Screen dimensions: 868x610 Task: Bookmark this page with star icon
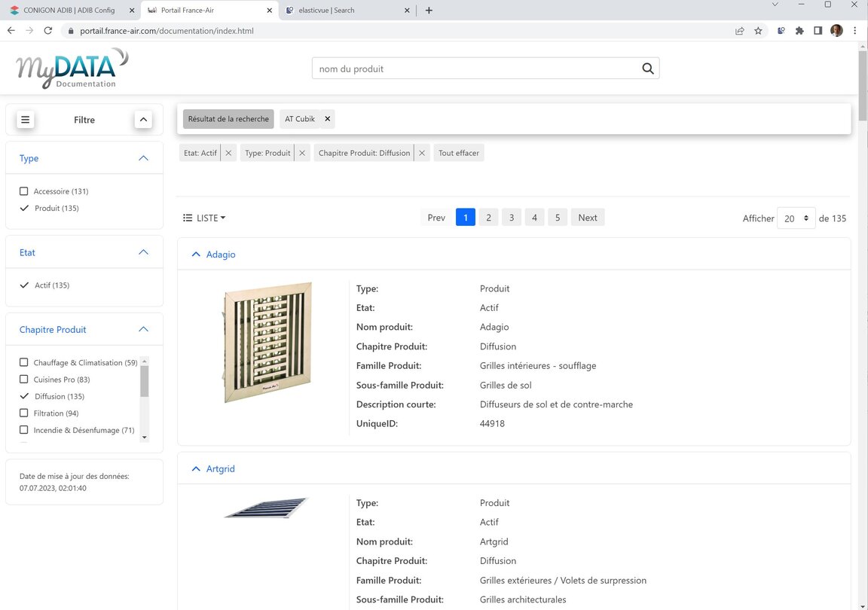[x=759, y=31]
